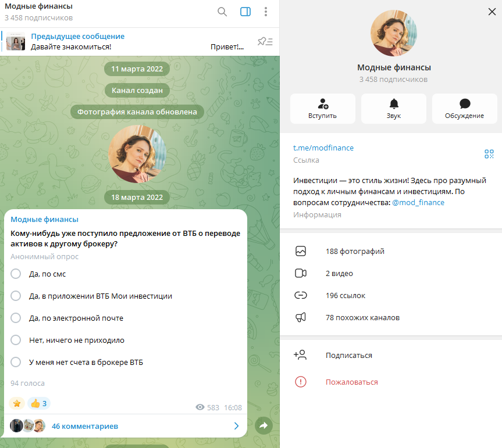Open the Обсуждение discussion group
The width and height of the screenshot is (502, 448).
[x=465, y=109]
